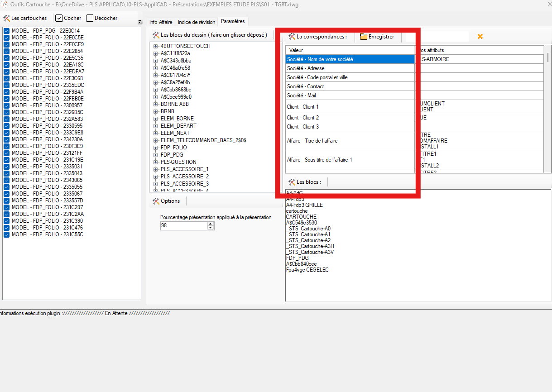Increase the presentation percentage with up arrow
The height and width of the screenshot is (392, 552).
(x=211, y=224)
